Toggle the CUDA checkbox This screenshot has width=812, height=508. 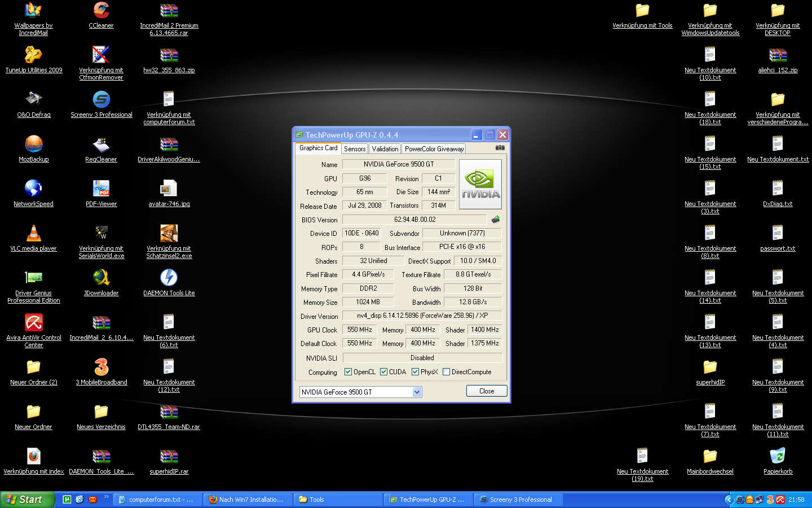tap(383, 372)
